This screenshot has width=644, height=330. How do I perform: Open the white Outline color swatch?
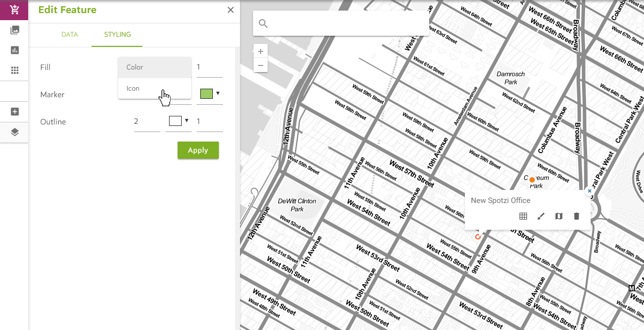(175, 121)
